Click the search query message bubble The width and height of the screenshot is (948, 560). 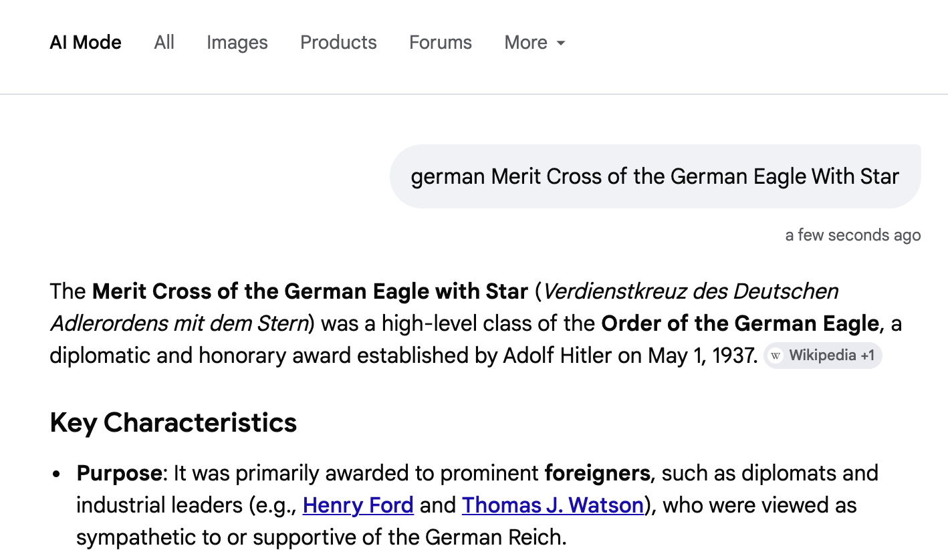click(x=655, y=176)
